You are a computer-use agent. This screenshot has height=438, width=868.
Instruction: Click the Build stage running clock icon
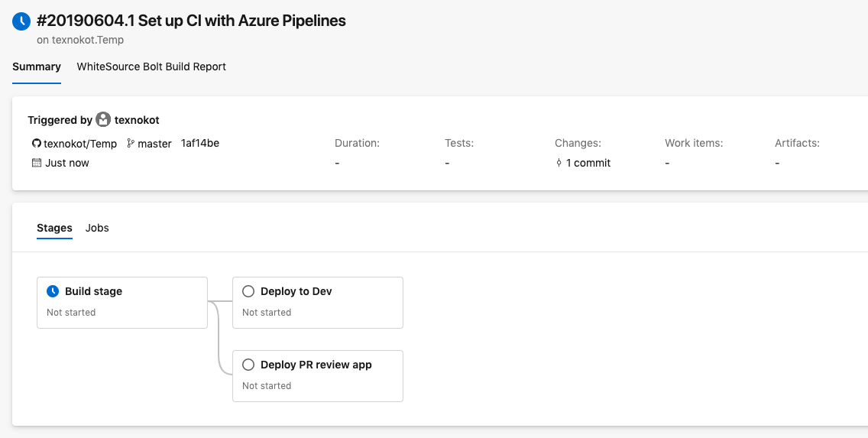(x=53, y=291)
